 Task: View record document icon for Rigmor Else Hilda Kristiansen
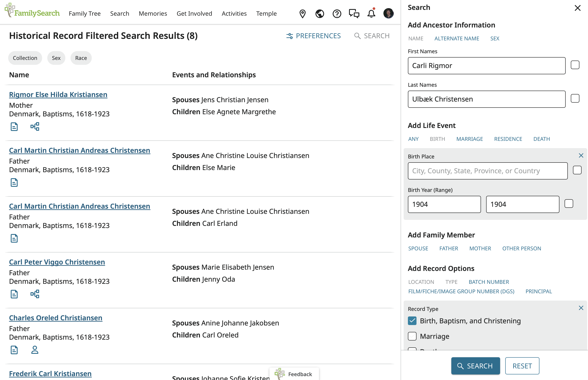[14, 127]
